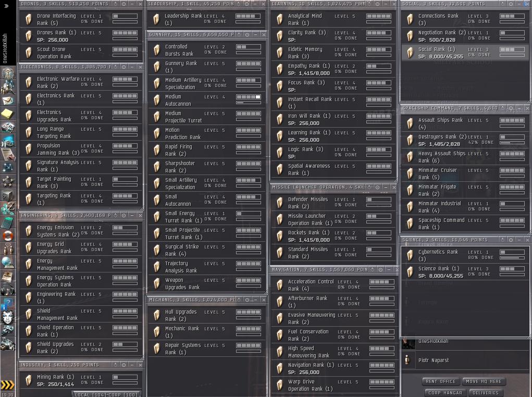Select the Surgical Strike Rank skill row

coord(207,250)
